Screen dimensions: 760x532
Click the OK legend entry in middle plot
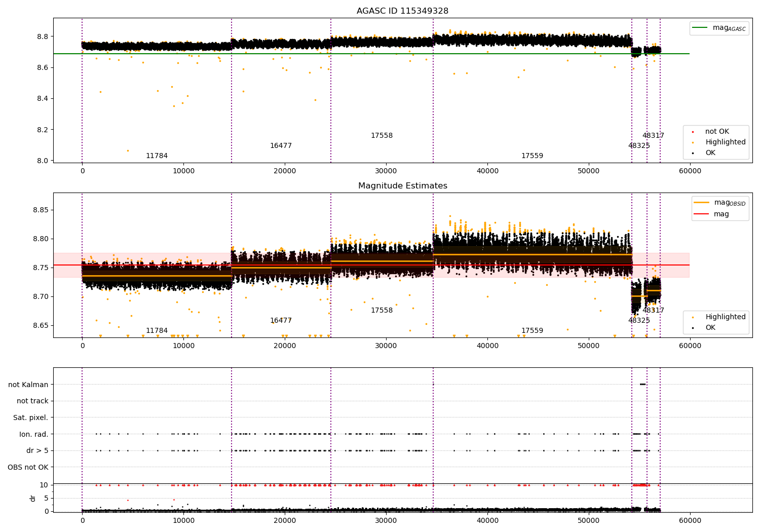705,328
